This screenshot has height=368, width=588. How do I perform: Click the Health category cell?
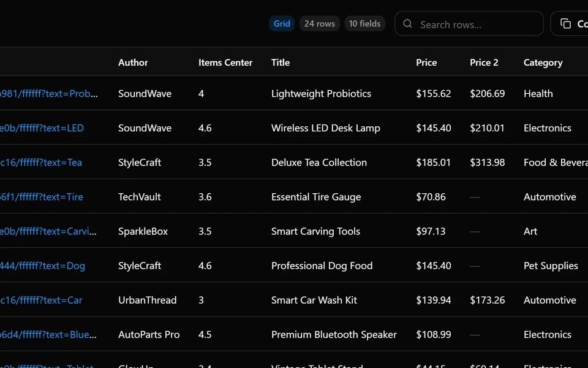pos(538,93)
